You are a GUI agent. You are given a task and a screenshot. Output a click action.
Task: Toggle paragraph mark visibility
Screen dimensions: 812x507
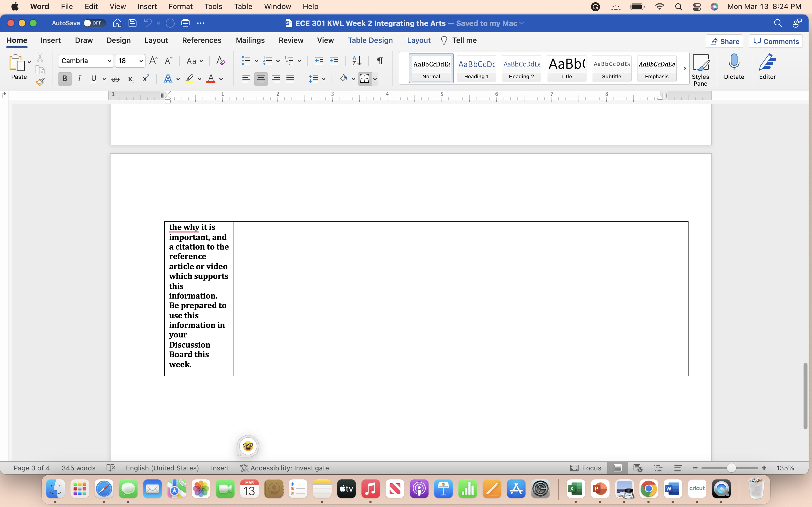point(379,61)
